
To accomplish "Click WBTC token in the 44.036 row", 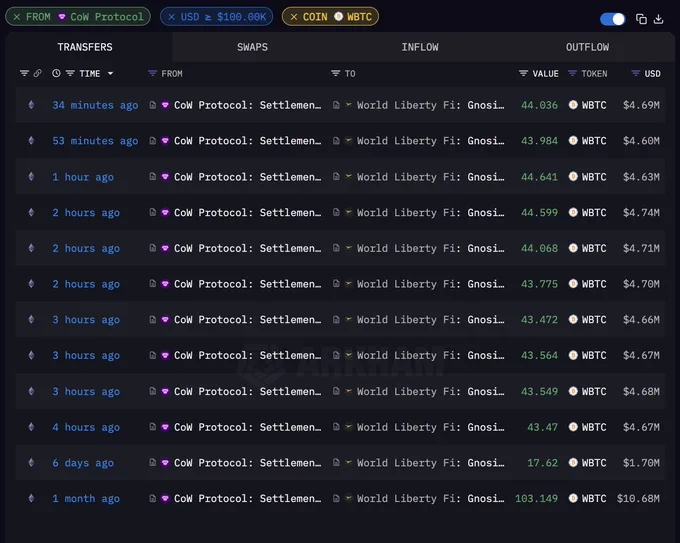I will [594, 105].
